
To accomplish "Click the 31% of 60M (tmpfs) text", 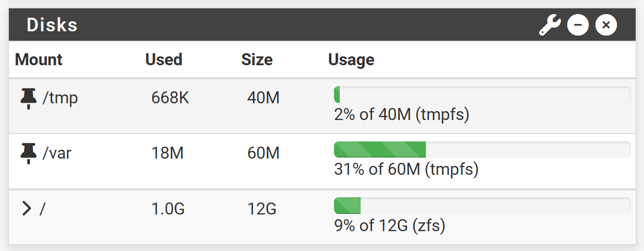I will pos(406,170).
